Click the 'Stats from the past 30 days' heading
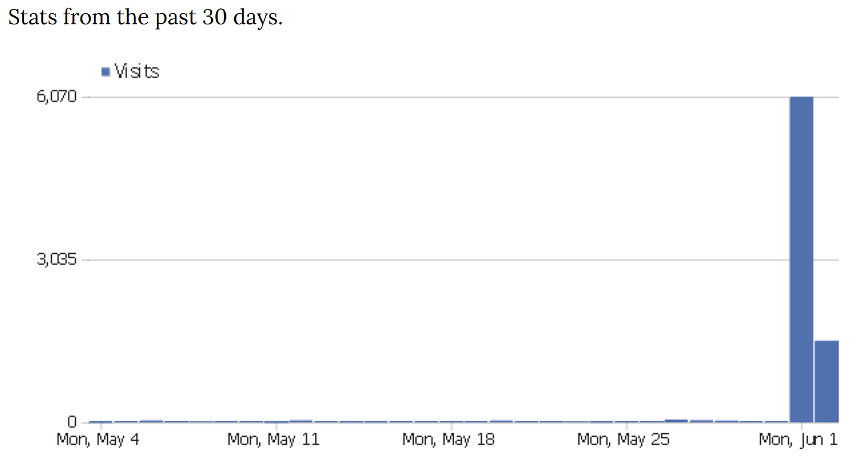Image resolution: width=868 pixels, height=466 pixels. [x=145, y=17]
